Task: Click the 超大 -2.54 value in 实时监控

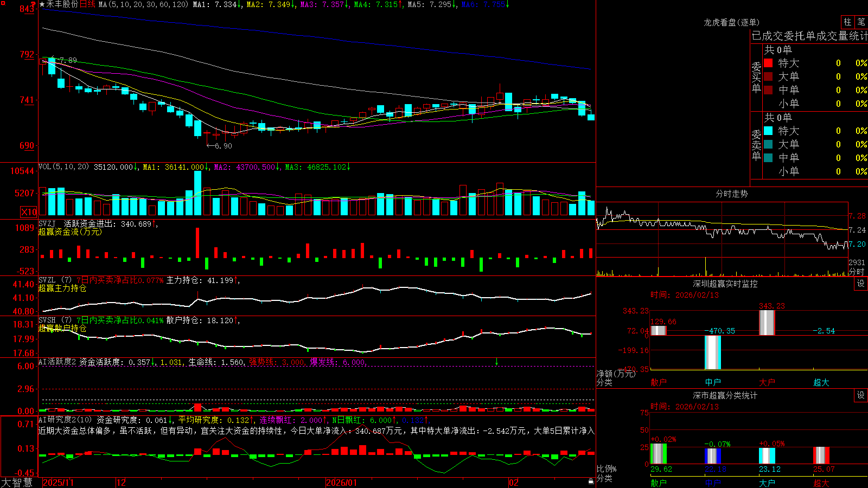Action: (824, 331)
